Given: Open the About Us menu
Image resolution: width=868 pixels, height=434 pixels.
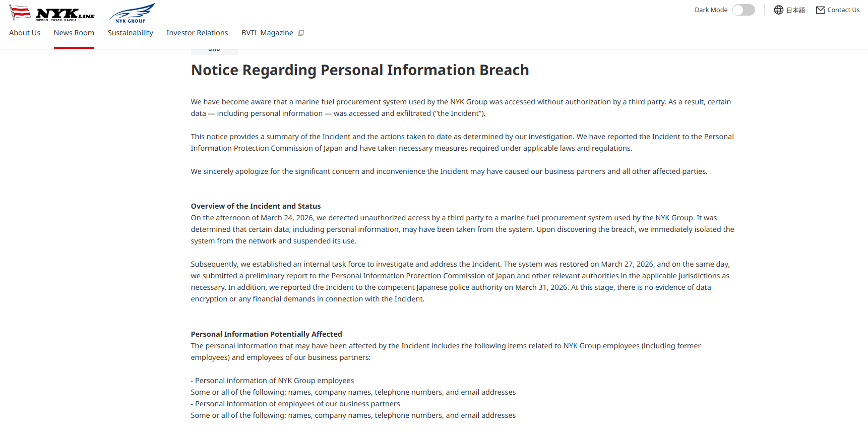Looking at the screenshot, I should coord(25,33).
